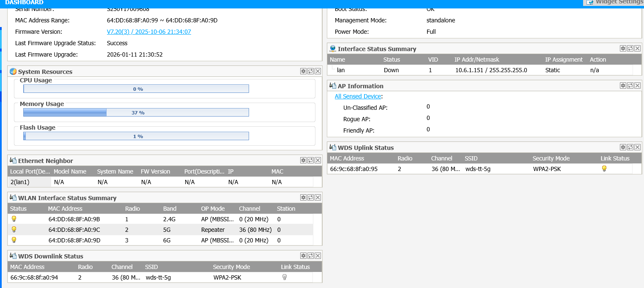
Task: Click the Flash Usage 1% bar
Action: (136, 136)
